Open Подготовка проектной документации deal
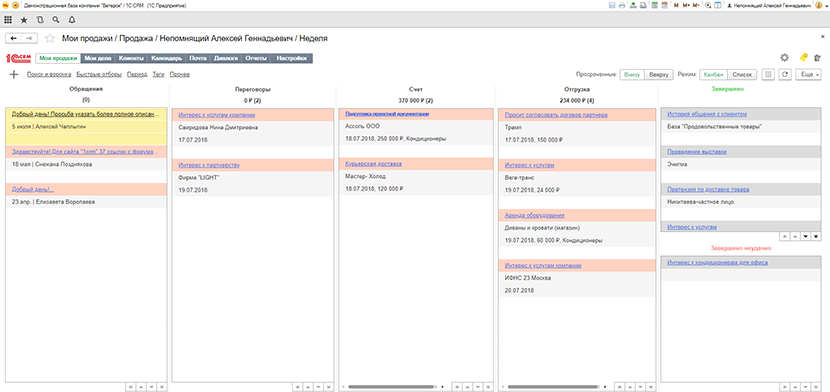This screenshot has width=830, height=392. [x=387, y=114]
